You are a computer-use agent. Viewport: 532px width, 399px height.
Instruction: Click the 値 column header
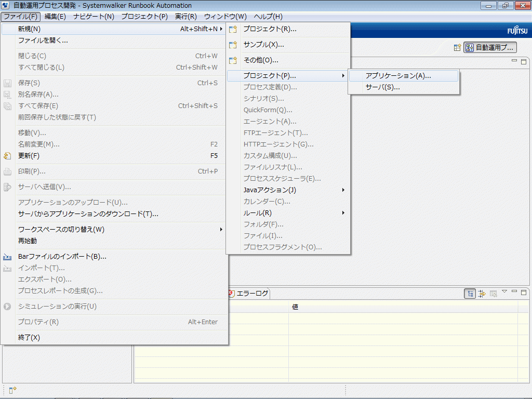click(x=295, y=307)
